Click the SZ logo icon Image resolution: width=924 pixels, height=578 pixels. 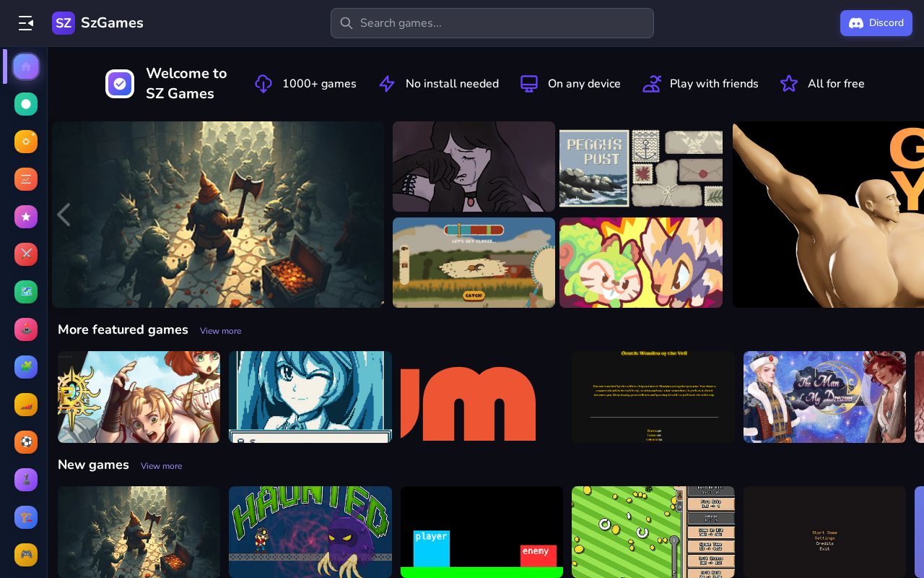click(x=64, y=23)
